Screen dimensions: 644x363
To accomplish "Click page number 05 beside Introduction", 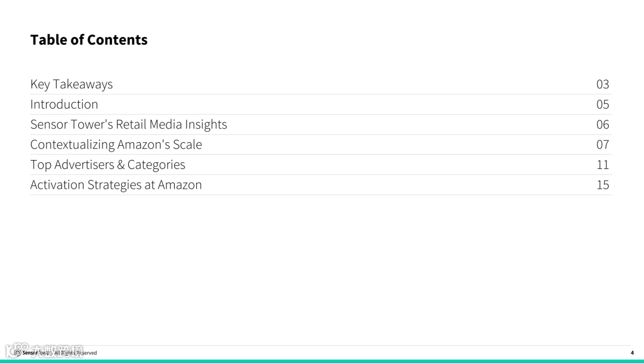I will point(602,104).
